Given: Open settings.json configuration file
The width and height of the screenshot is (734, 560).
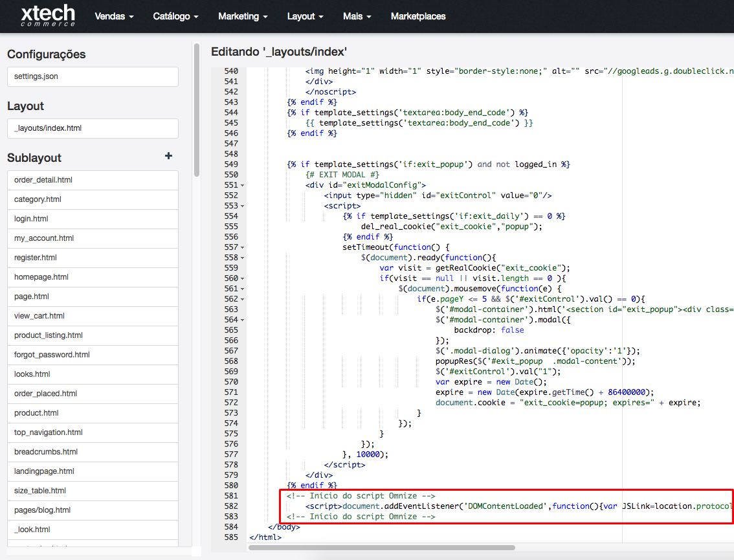Looking at the screenshot, I should click(x=93, y=76).
